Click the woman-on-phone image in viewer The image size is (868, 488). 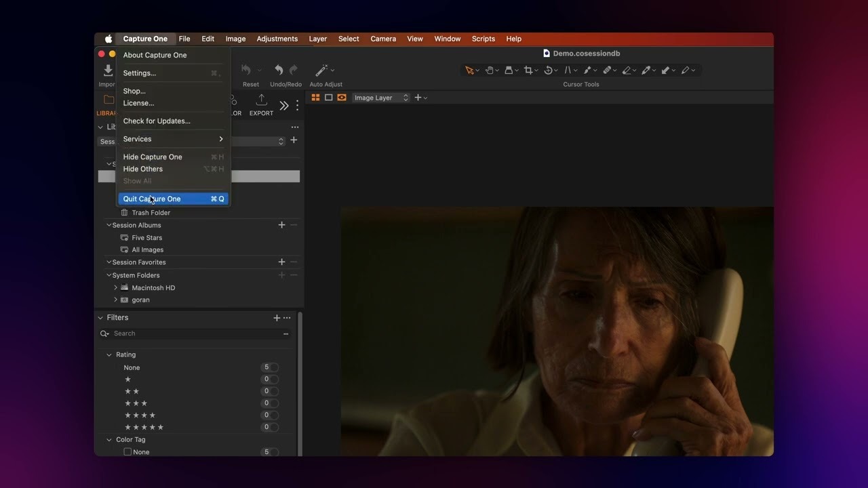(557, 331)
